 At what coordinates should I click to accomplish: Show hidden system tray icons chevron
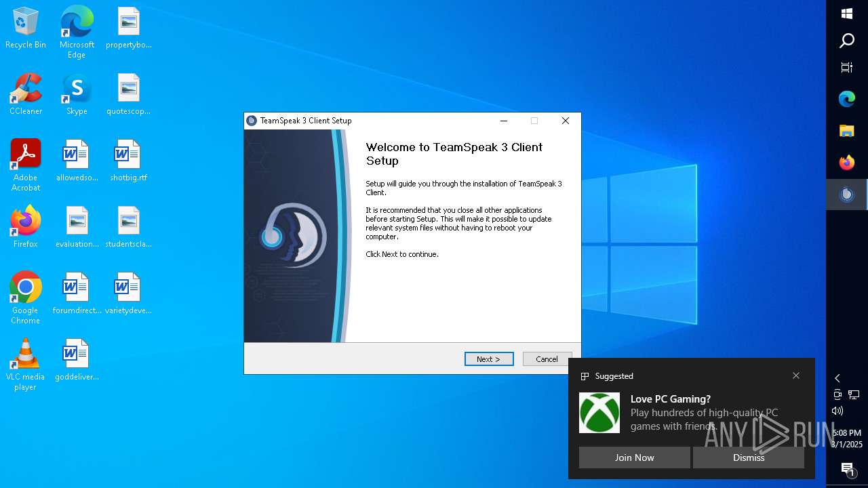pos(837,378)
